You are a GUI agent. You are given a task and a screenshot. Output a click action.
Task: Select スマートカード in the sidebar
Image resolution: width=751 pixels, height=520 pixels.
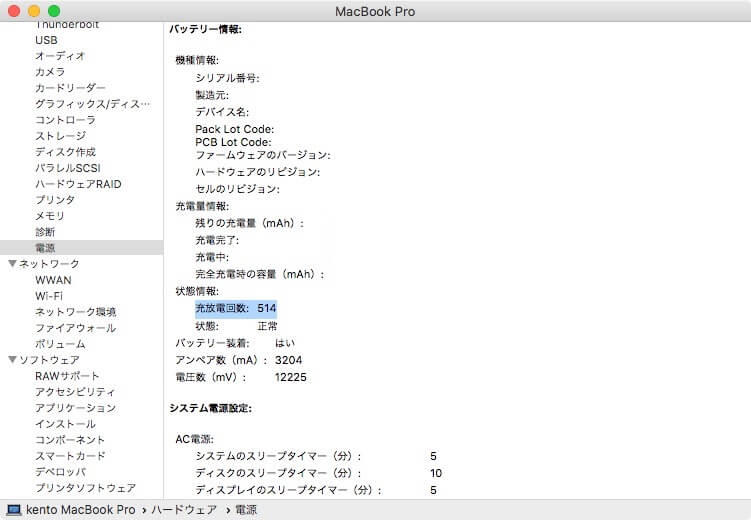coord(70,456)
